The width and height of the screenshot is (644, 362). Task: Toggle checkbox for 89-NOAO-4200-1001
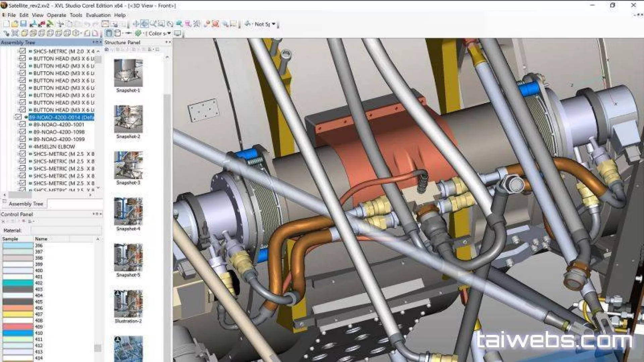[22, 124]
